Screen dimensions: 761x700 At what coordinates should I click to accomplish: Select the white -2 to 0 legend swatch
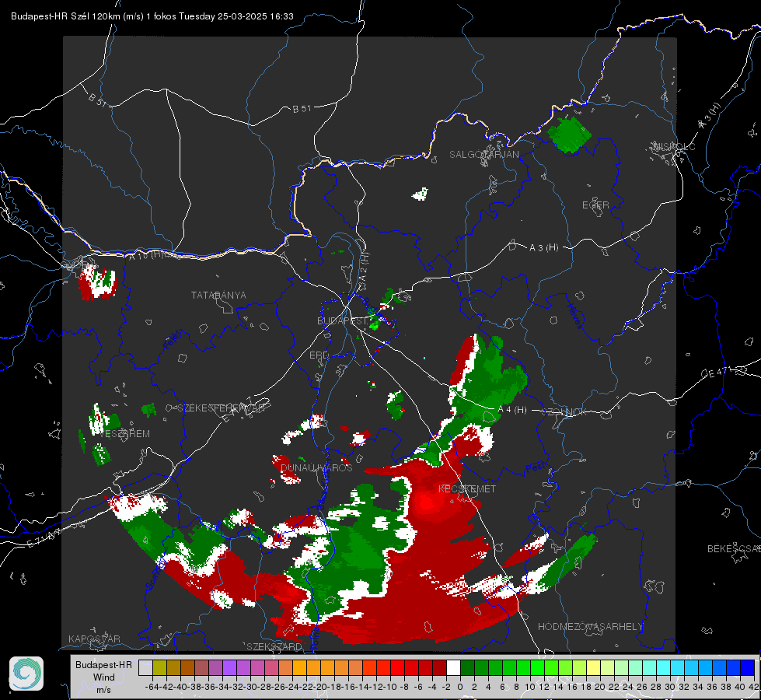click(x=453, y=668)
